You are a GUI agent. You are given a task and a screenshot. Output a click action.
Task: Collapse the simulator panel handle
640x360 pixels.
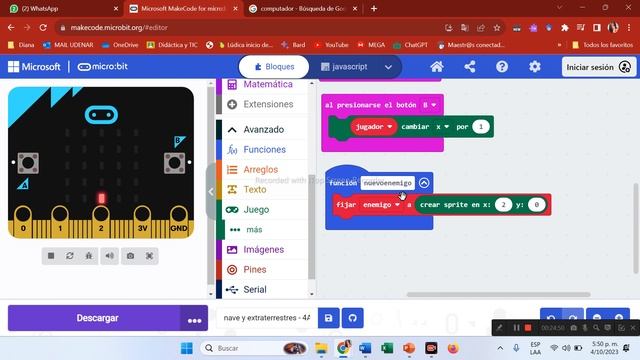211,191
